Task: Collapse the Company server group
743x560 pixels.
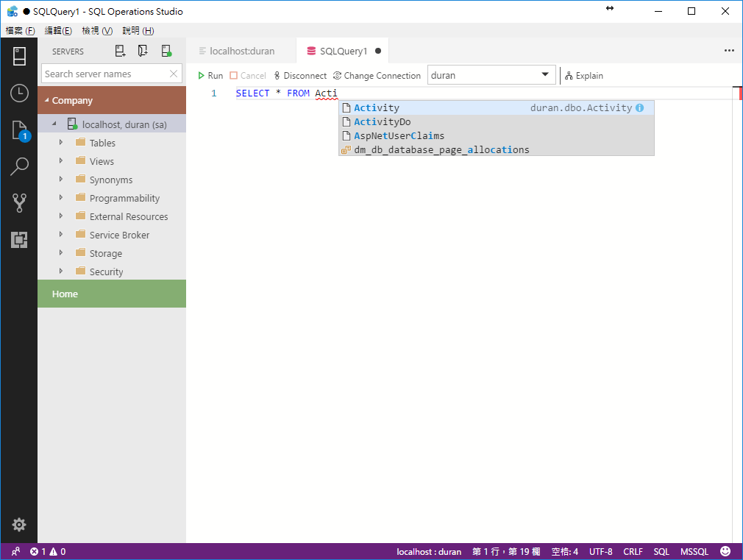Action: tap(47, 100)
